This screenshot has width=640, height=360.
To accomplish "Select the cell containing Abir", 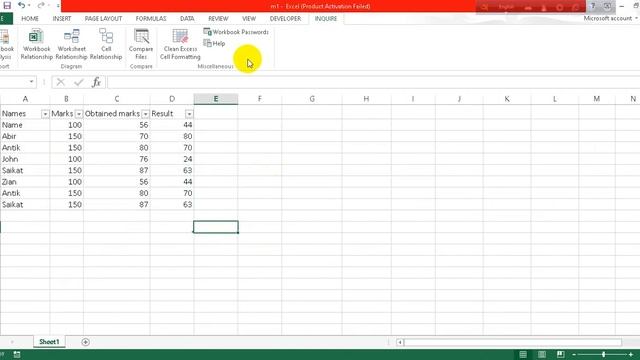I will point(25,136).
